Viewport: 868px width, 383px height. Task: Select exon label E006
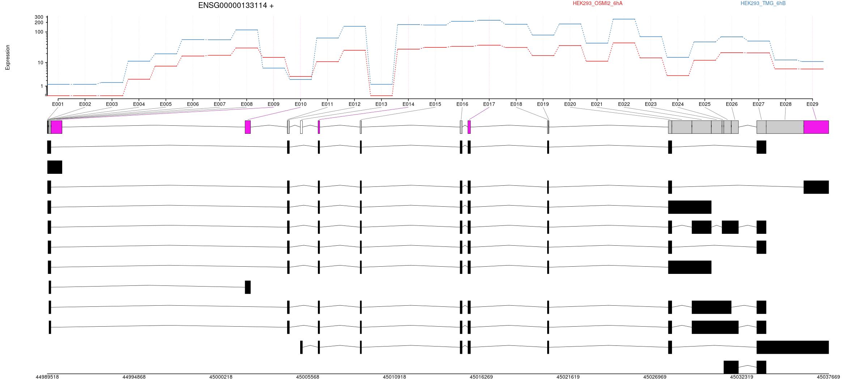click(193, 104)
